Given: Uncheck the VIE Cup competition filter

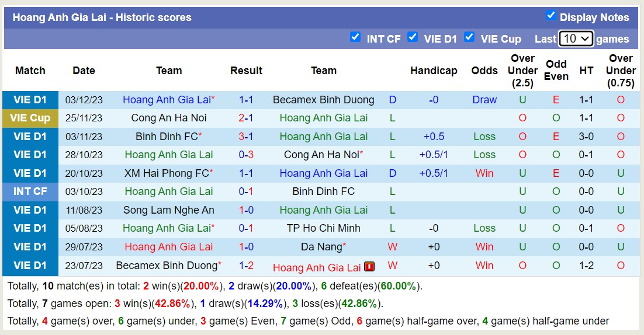Looking at the screenshot, I should coord(469,37).
